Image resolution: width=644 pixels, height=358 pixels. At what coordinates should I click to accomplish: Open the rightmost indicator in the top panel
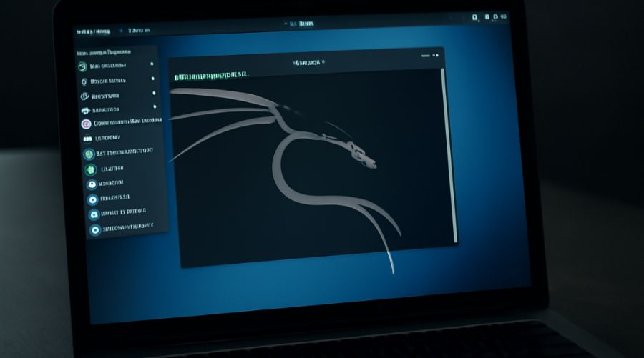pos(504,16)
